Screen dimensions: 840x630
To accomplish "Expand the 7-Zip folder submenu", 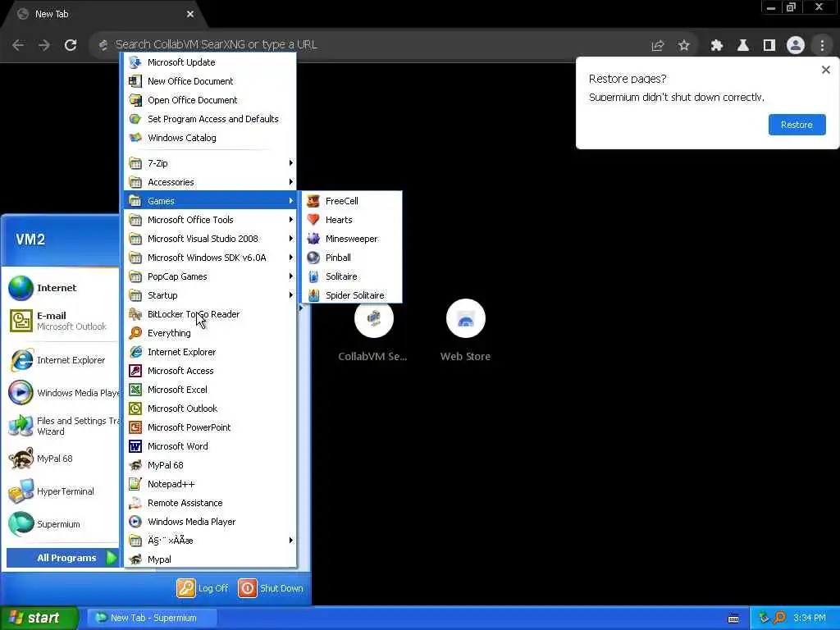I will pos(210,163).
